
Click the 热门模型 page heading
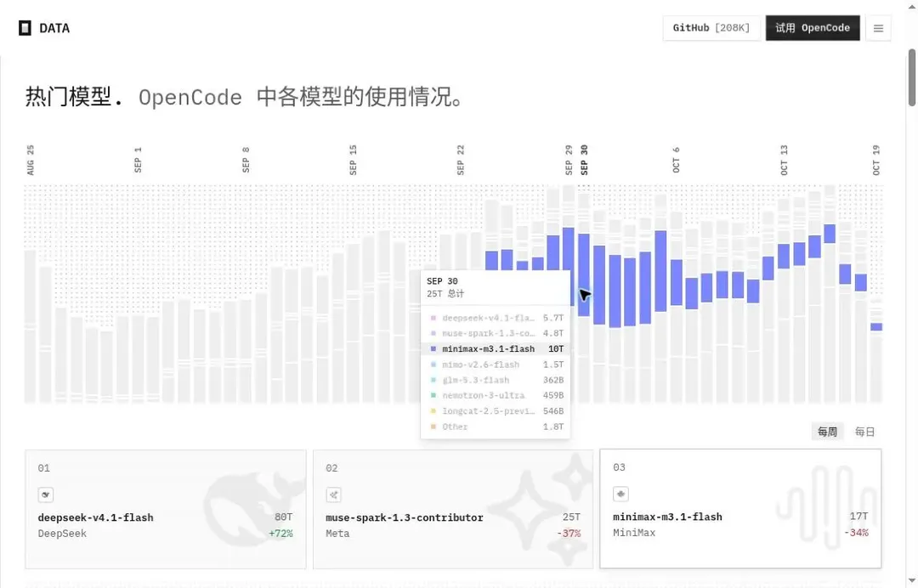pyautogui.click(x=74, y=97)
